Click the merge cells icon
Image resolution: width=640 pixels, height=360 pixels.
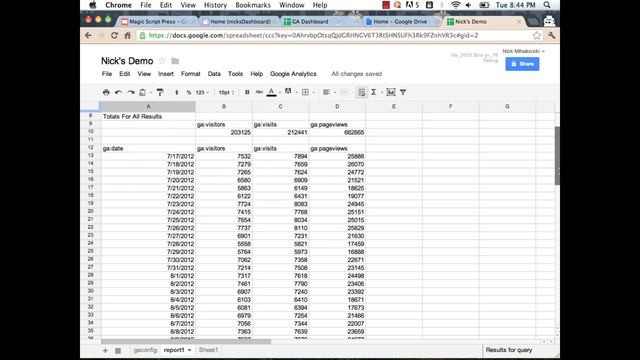click(344, 92)
